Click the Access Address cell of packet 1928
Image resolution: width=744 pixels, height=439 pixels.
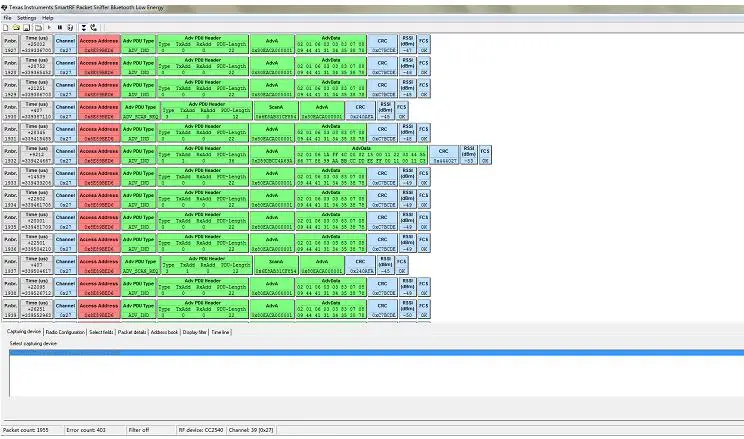[99, 66]
